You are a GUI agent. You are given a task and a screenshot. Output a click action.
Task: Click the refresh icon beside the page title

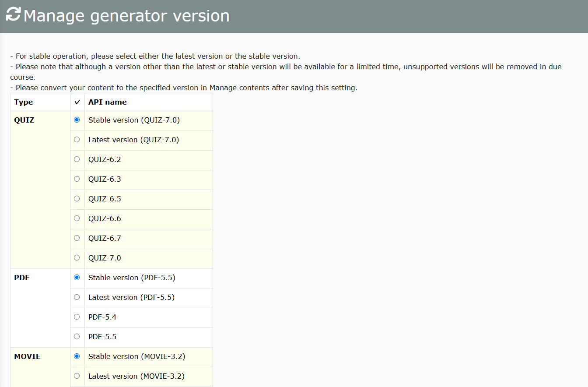point(13,14)
